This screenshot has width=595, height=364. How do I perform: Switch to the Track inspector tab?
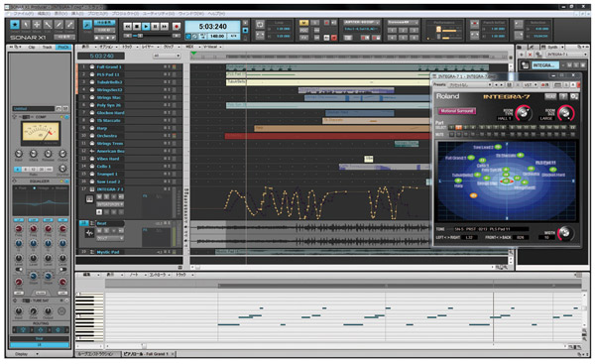pos(47,47)
